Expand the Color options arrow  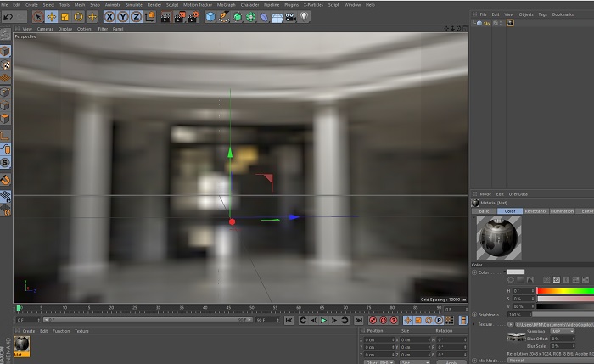pyautogui.click(x=505, y=272)
